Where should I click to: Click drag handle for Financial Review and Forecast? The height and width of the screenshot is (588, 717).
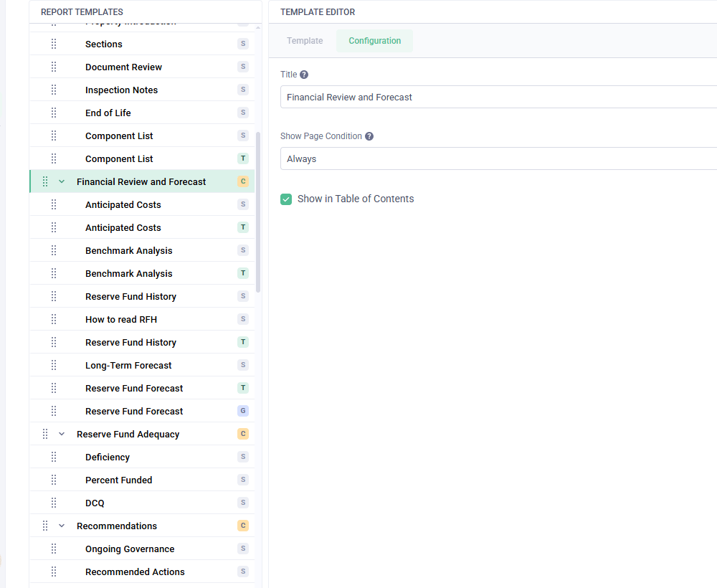(x=45, y=181)
